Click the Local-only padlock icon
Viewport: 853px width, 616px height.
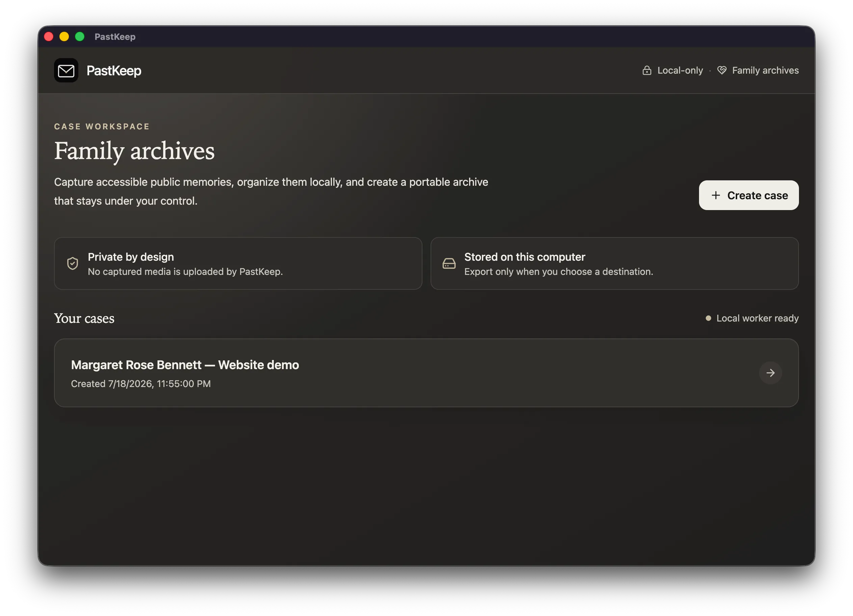pos(647,70)
